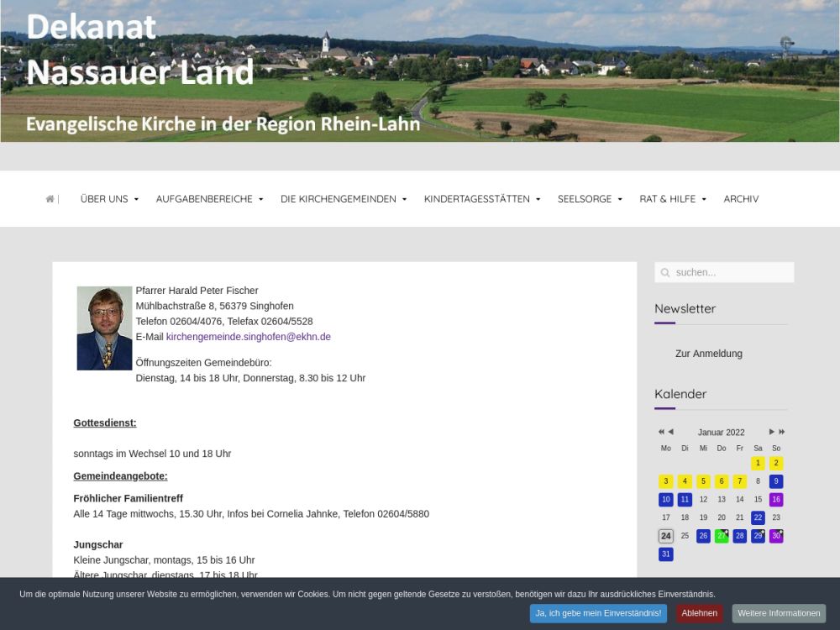
Task: Expand Die Kirchengemeinden menu
Action: click(x=344, y=199)
